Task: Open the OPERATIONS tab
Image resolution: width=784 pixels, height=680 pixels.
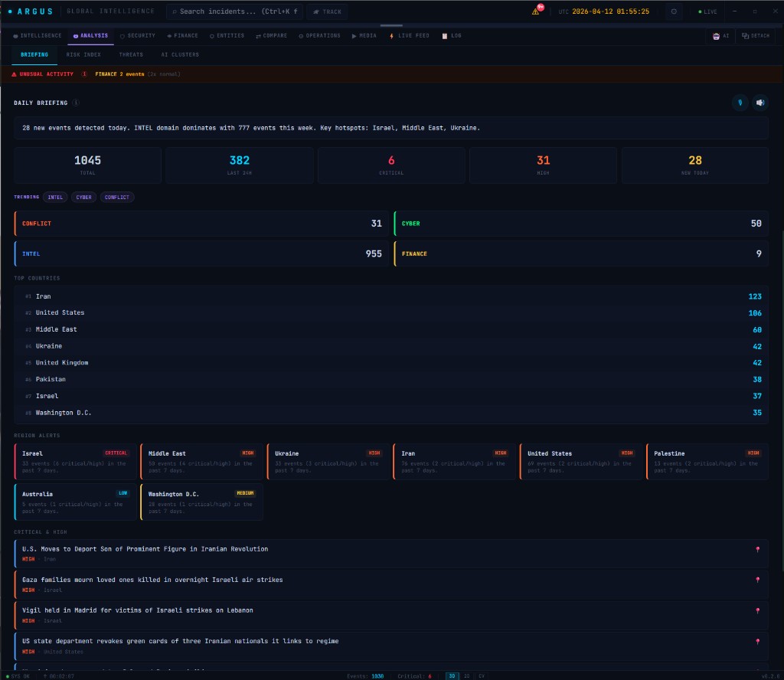Action: pyautogui.click(x=319, y=36)
